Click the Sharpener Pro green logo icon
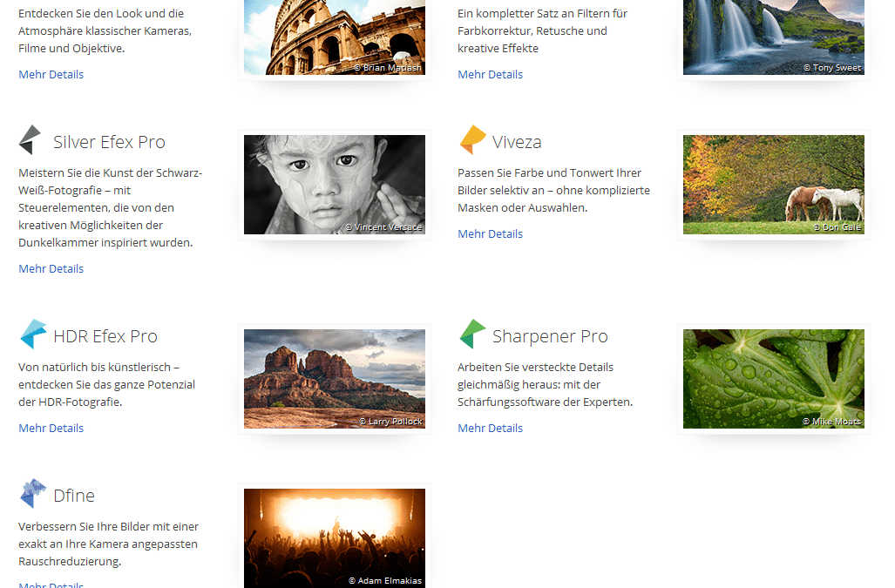 point(472,334)
